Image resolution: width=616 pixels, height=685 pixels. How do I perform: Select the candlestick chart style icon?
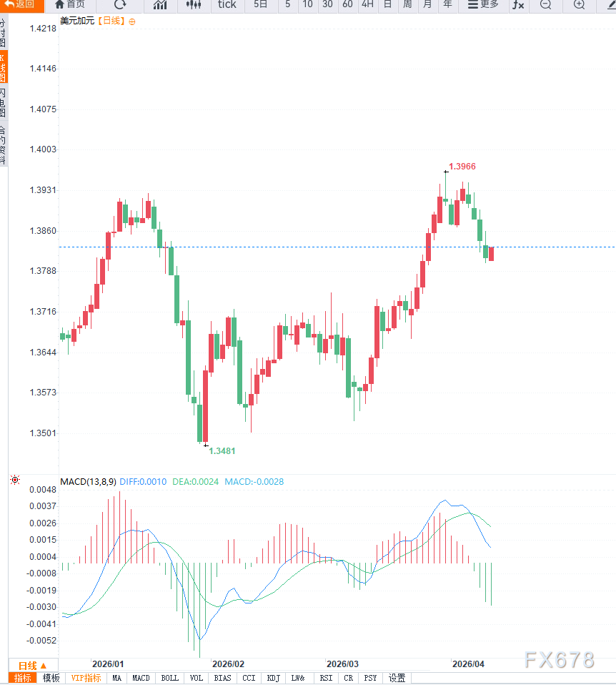point(193,4)
